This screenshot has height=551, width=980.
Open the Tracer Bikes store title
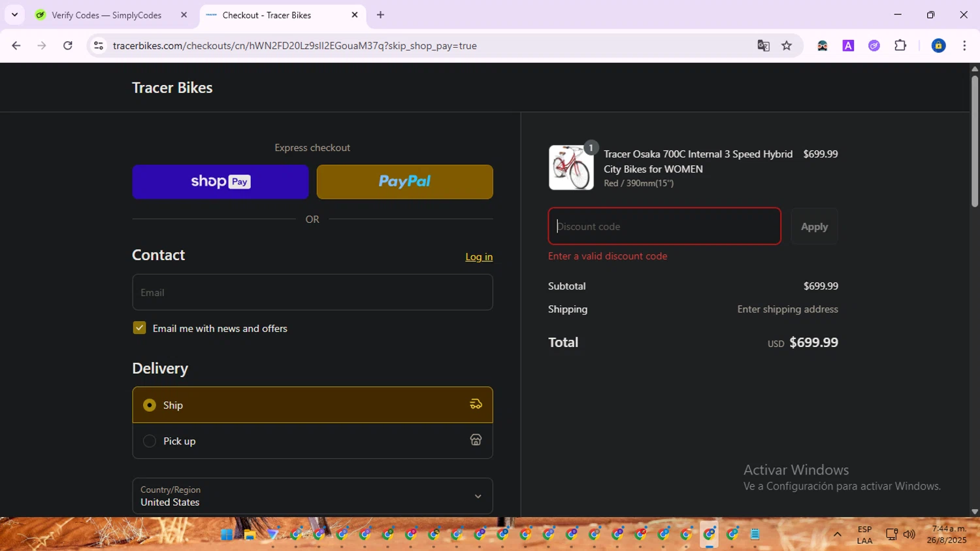click(x=172, y=88)
